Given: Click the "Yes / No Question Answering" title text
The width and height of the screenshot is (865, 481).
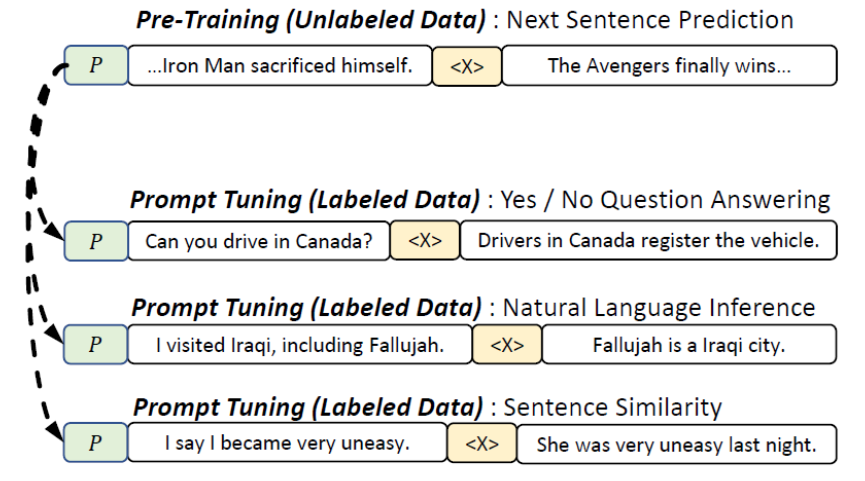Looking at the screenshot, I should coord(665,199).
